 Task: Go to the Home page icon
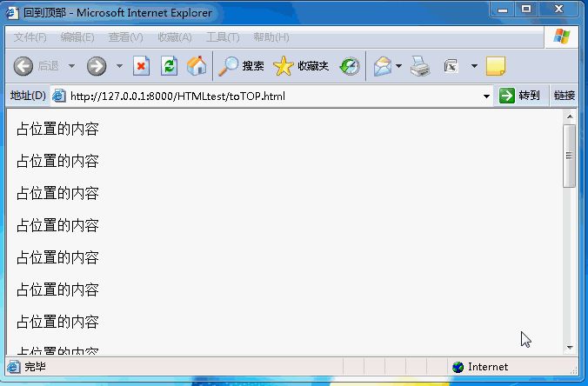[197, 66]
